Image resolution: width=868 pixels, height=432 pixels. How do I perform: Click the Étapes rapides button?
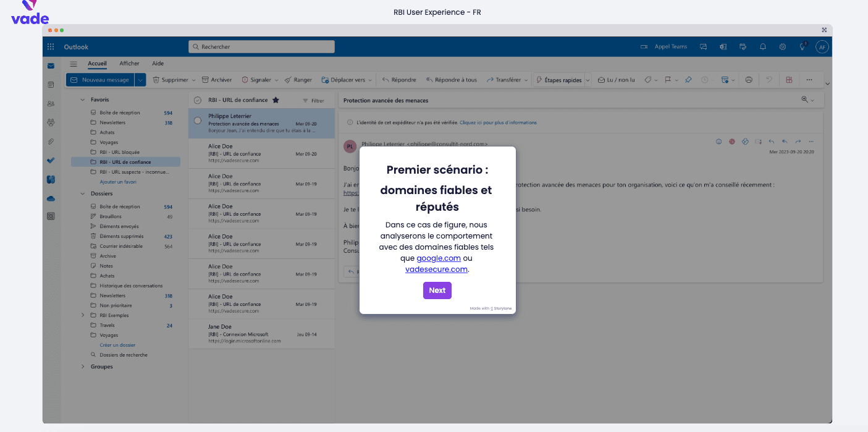(x=558, y=80)
